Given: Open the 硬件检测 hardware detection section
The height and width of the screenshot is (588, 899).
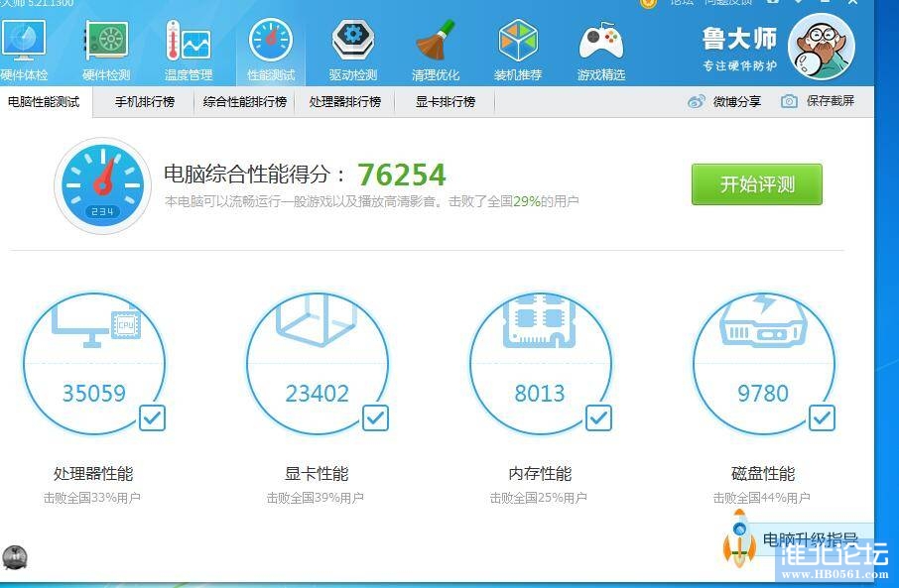Looking at the screenshot, I should (x=106, y=51).
